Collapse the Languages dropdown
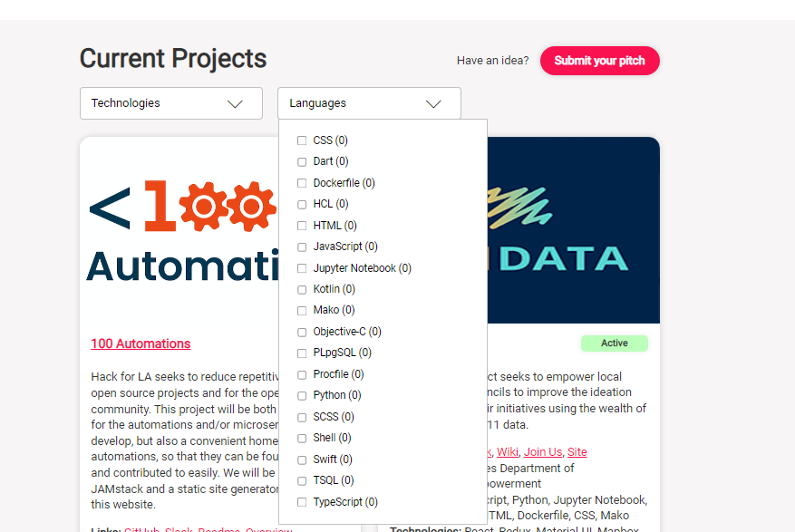 click(369, 103)
